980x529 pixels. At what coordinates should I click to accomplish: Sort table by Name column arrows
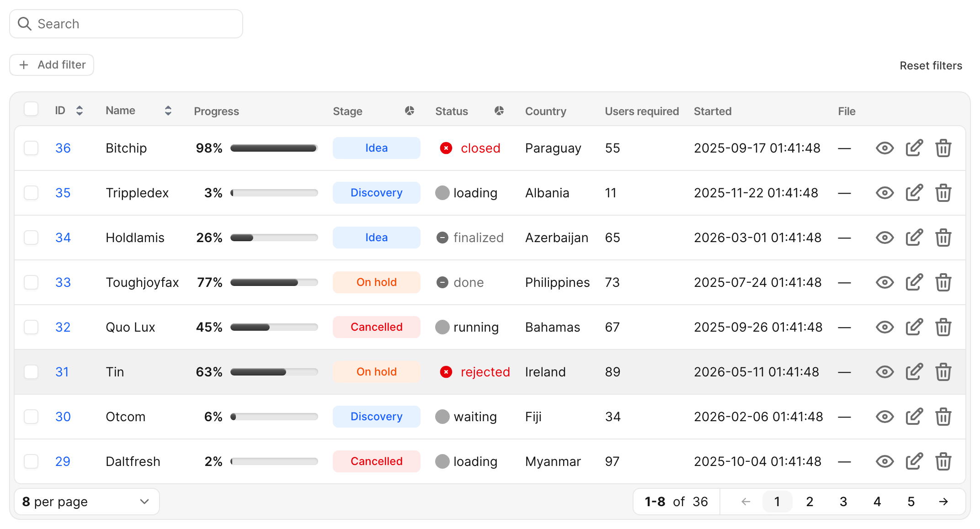click(168, 111)
